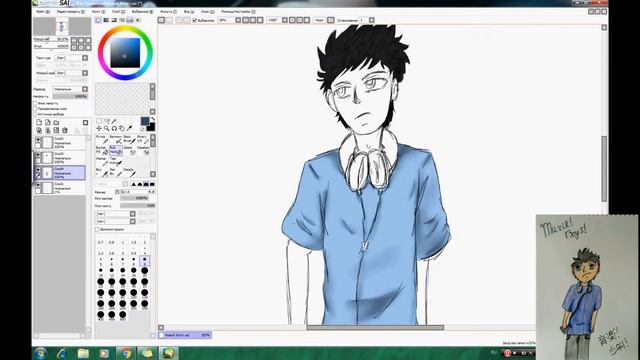This screenshot has height=360, width=640.
Task: Click the black background color swatch
Action: click(151, 127)
